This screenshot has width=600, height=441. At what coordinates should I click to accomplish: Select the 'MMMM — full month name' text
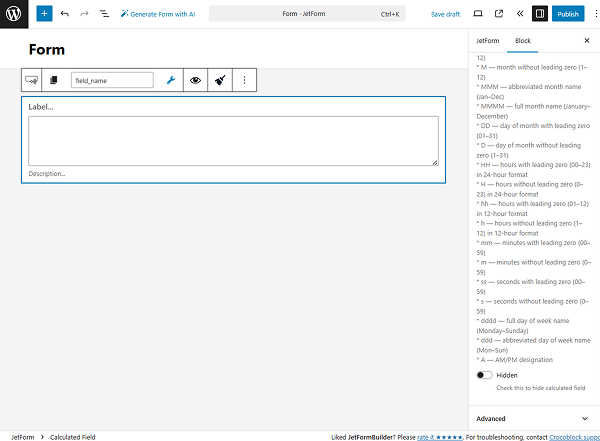coord(533,111)
